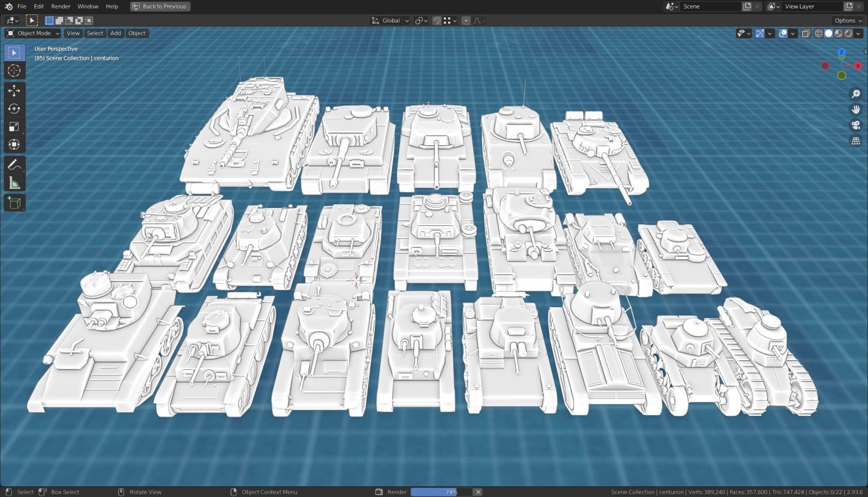Open the editor type dropdown
This screenshot has width=868, height=497.
(12, 20)
